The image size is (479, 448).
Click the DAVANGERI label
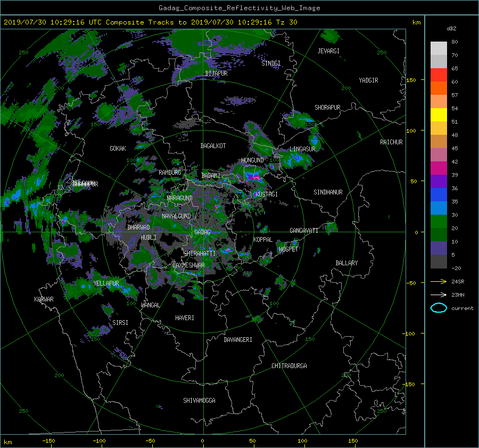(x=238, y=340)
